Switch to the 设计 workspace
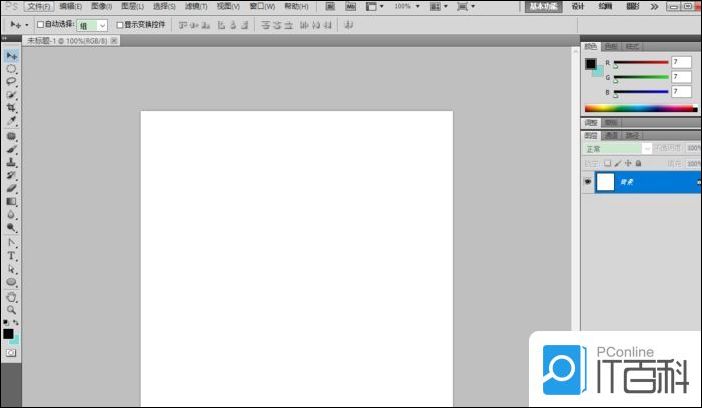 578,6
